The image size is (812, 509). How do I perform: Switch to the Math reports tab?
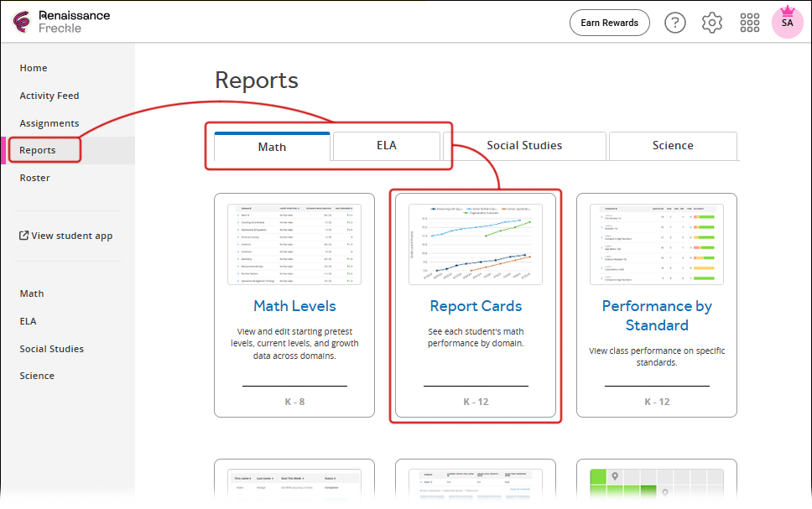coord(272,147)
